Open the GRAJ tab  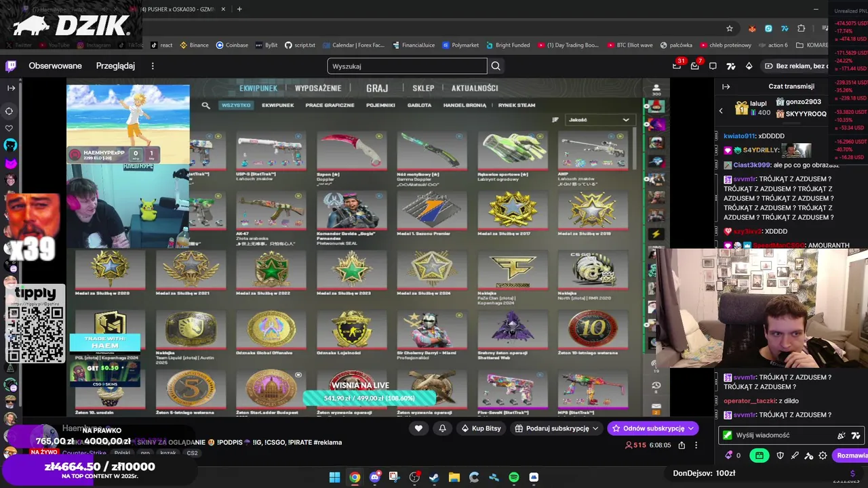377,89
